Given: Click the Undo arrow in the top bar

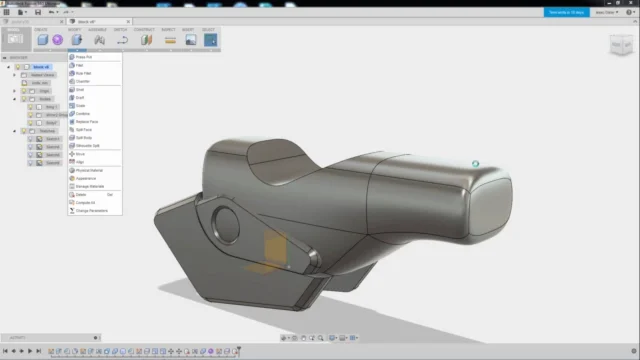Looking at the screenshot, I should (x=51, y=12).
